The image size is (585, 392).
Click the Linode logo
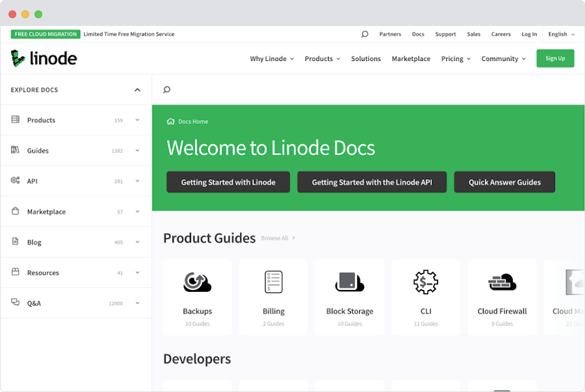[x=43, y=58]
